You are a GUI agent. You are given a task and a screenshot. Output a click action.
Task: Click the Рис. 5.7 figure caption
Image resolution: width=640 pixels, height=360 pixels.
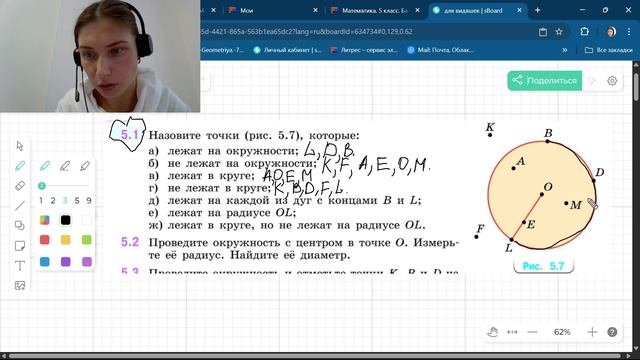pyautogui.click(x=543, y=266)
